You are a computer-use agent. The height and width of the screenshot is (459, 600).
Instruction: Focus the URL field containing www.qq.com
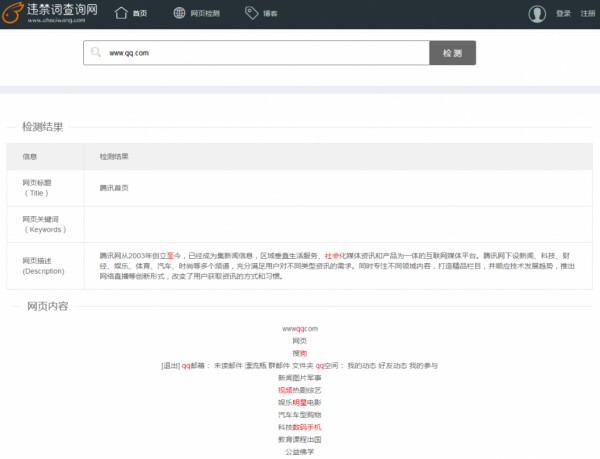(x=260, y=53)
